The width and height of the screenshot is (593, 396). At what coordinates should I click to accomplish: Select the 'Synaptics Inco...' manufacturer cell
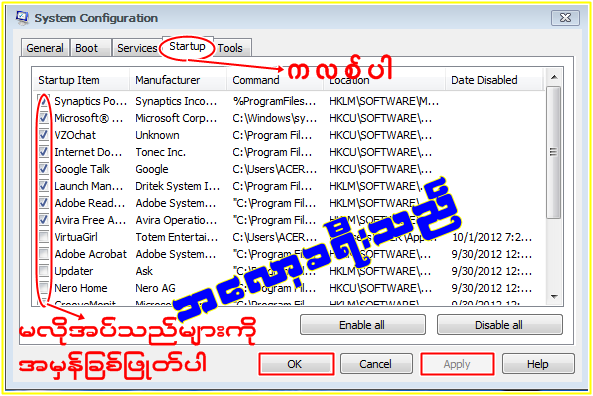176,101
